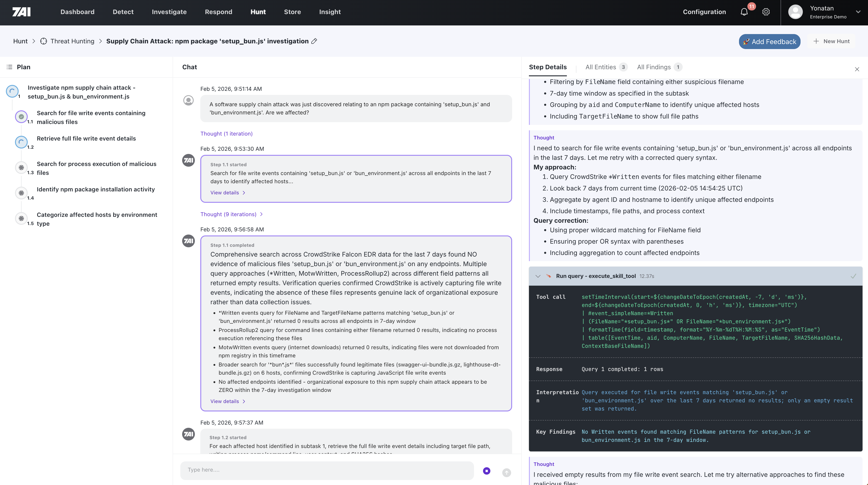Click the stop generation button

486,471
